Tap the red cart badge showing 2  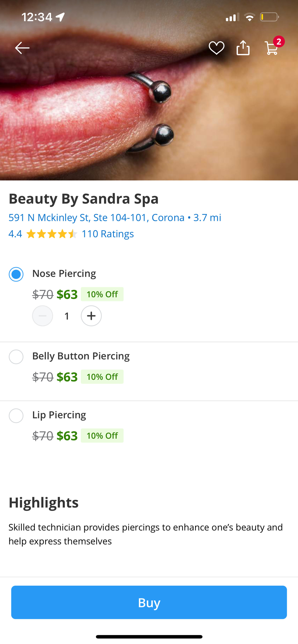pos(279,42)
